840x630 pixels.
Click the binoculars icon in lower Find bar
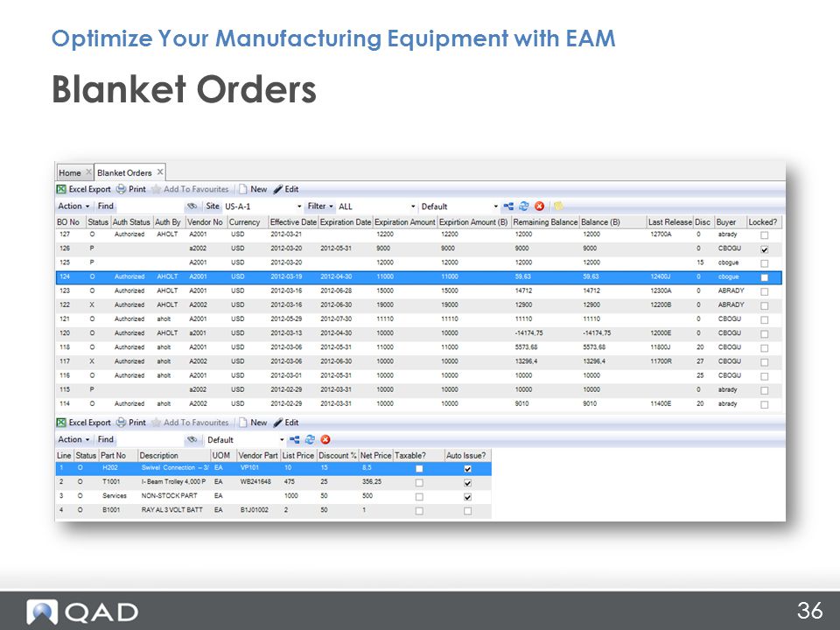(192, 440)
